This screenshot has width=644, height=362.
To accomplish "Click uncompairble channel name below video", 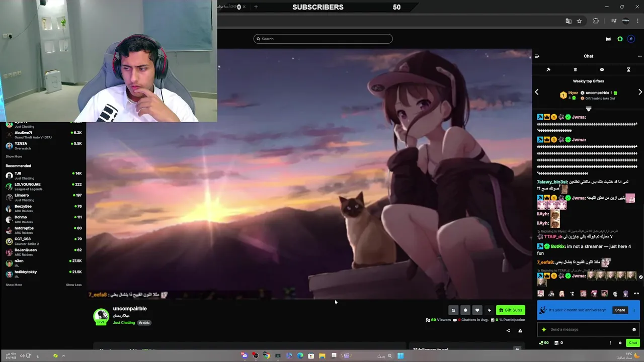I will pos(130,309).
